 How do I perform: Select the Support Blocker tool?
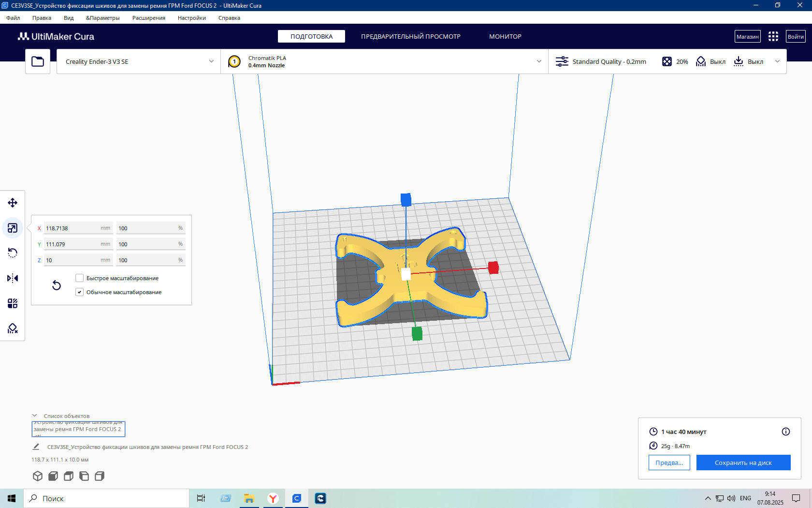(13, 329)
